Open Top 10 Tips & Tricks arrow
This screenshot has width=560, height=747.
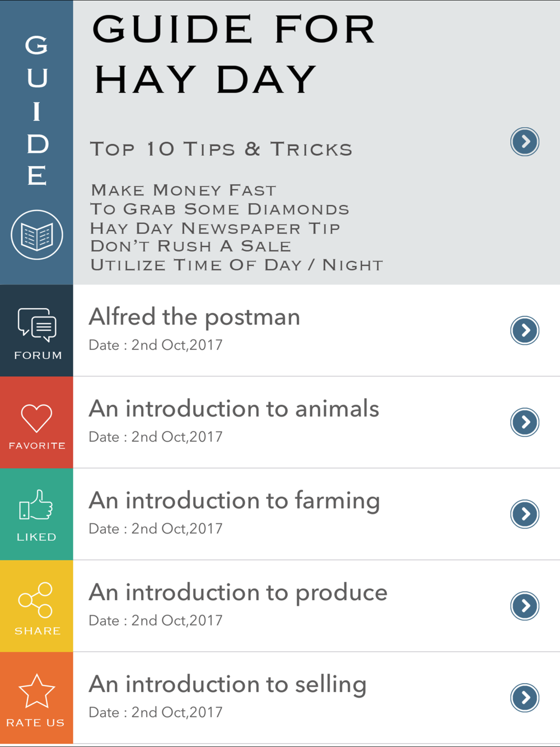[x=525, y=142]
